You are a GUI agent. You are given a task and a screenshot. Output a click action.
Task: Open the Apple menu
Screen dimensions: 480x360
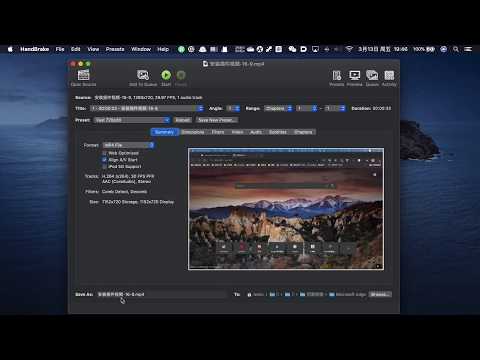click(x=10, y=49)
